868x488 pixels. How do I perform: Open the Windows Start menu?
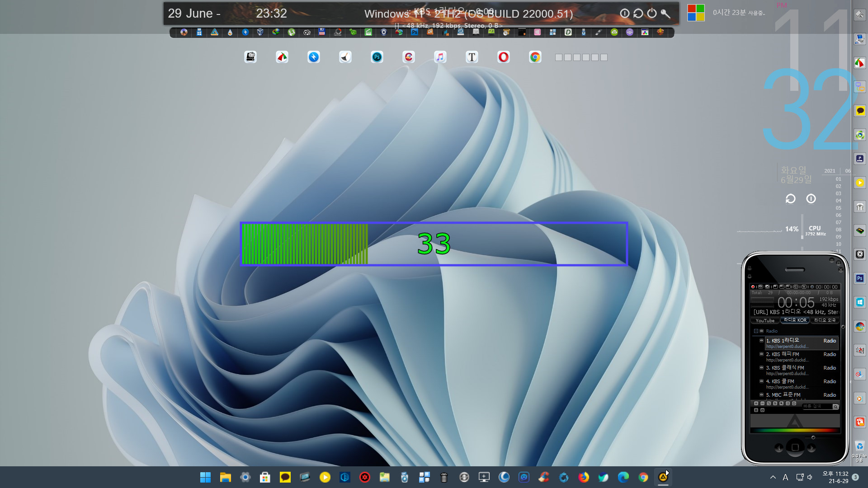click(205, 477)
